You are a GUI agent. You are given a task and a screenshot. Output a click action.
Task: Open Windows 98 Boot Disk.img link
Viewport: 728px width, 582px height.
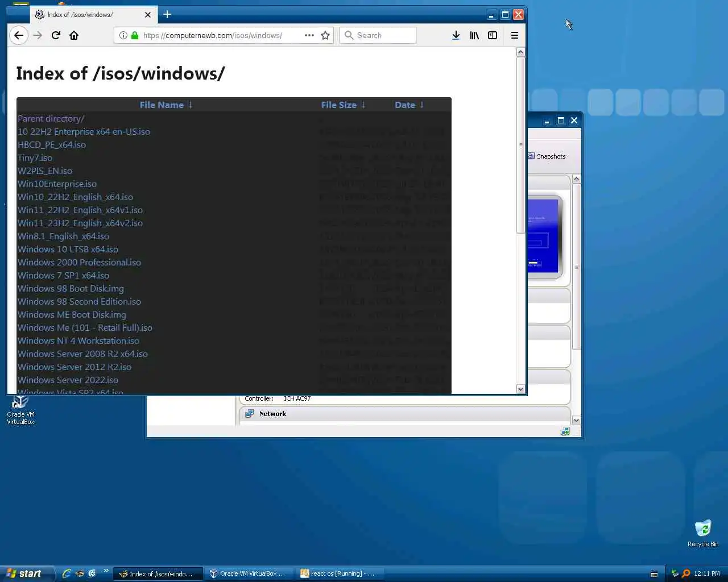(71, 288)
